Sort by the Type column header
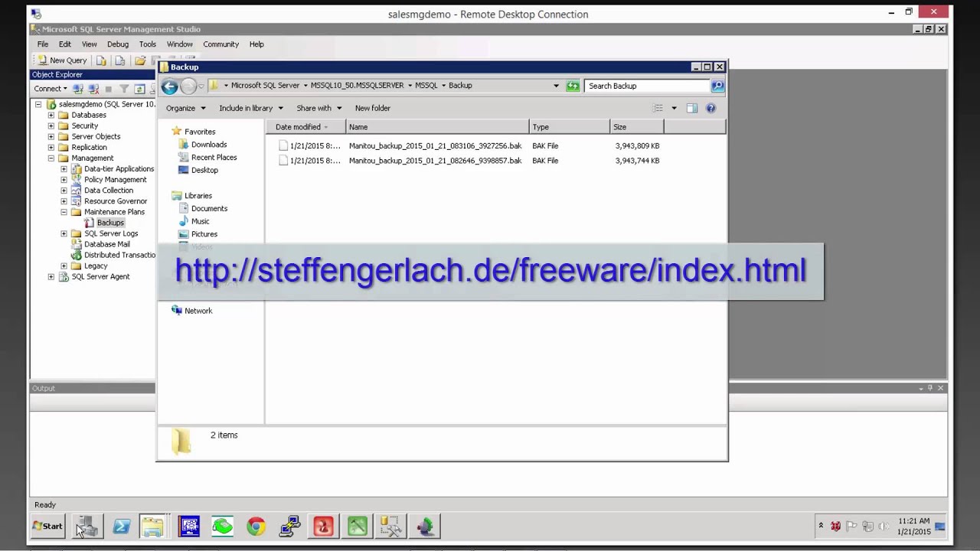Screen dimensions: 980x551 click(570, 127)
